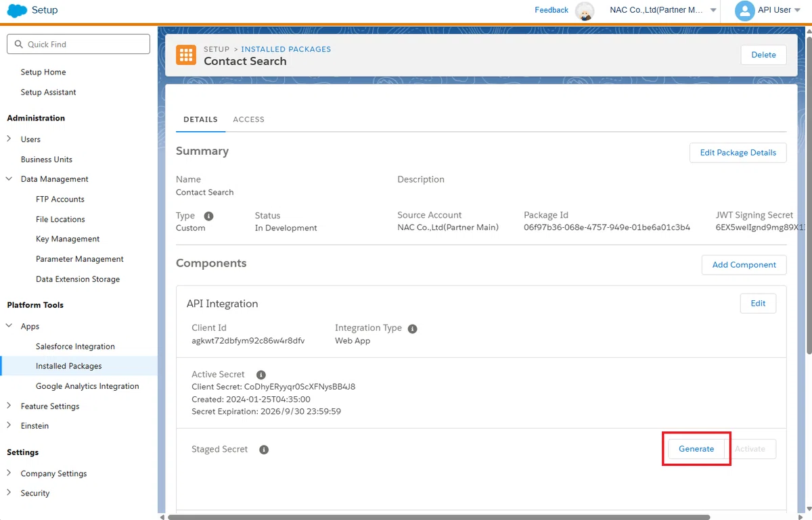The height and width of the screenshot is (520, 812).
Task: Click the Salesforce cloud logo
Action: [x=17, y=10]
